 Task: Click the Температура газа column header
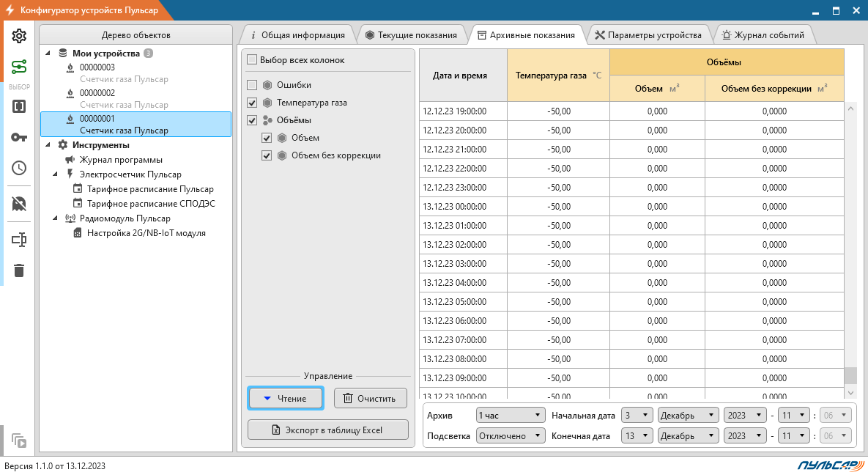(559, 76)
